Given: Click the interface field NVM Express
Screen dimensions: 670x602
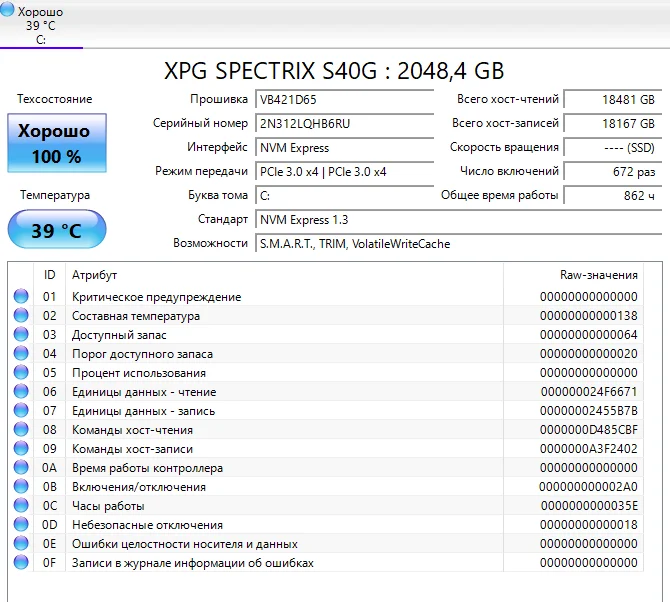Looking at the screenshot, I should point(344,148).
